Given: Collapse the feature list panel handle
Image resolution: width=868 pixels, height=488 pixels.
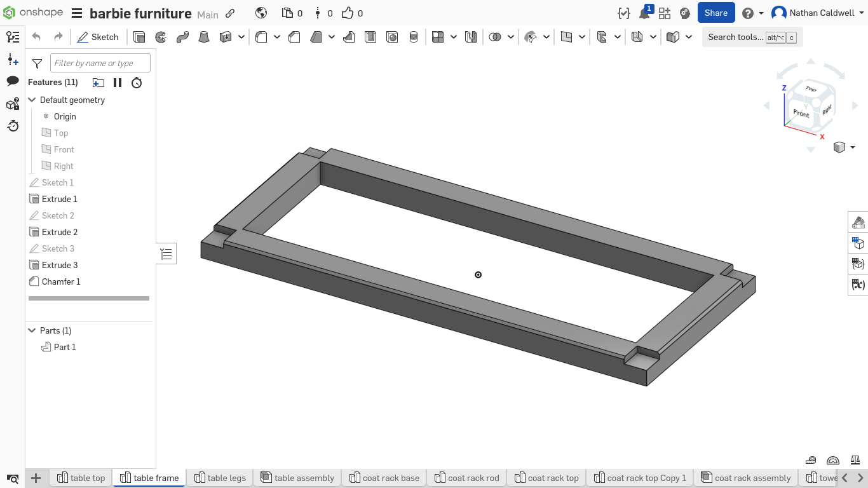Looking at the screenshot, I should (x=166, y=254).
